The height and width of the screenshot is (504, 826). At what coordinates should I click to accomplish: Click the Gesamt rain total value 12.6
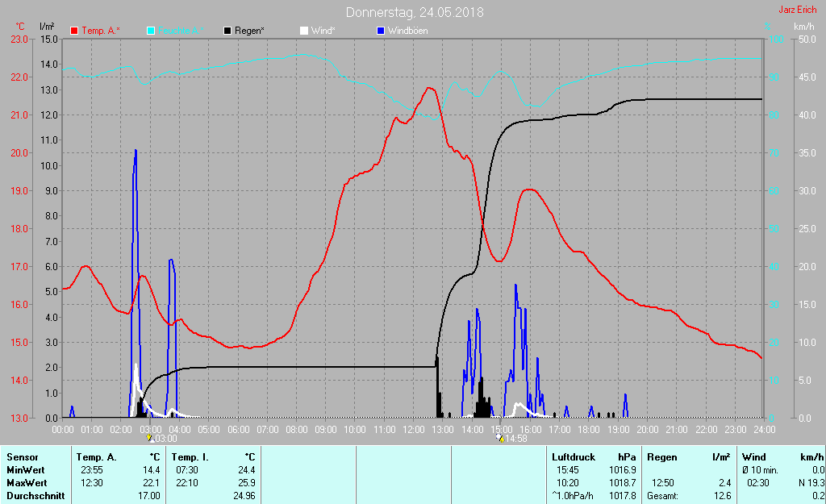[x=723, y=496]
